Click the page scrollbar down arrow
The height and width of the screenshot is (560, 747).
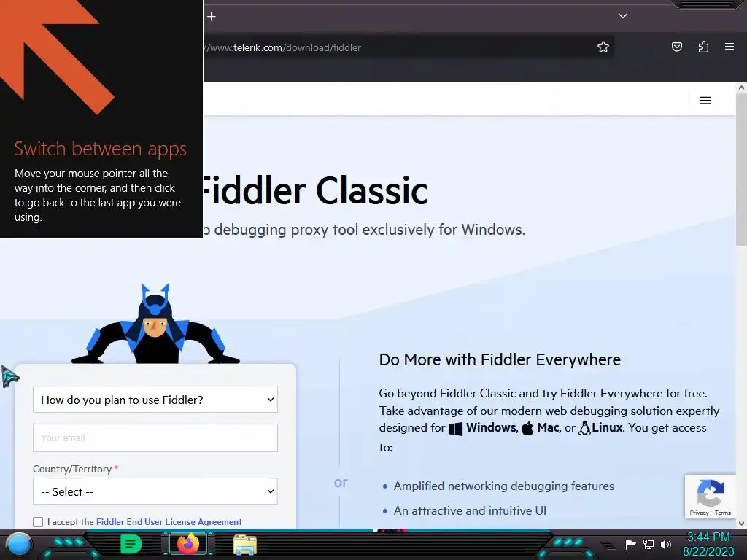click(x=741, y=523)
